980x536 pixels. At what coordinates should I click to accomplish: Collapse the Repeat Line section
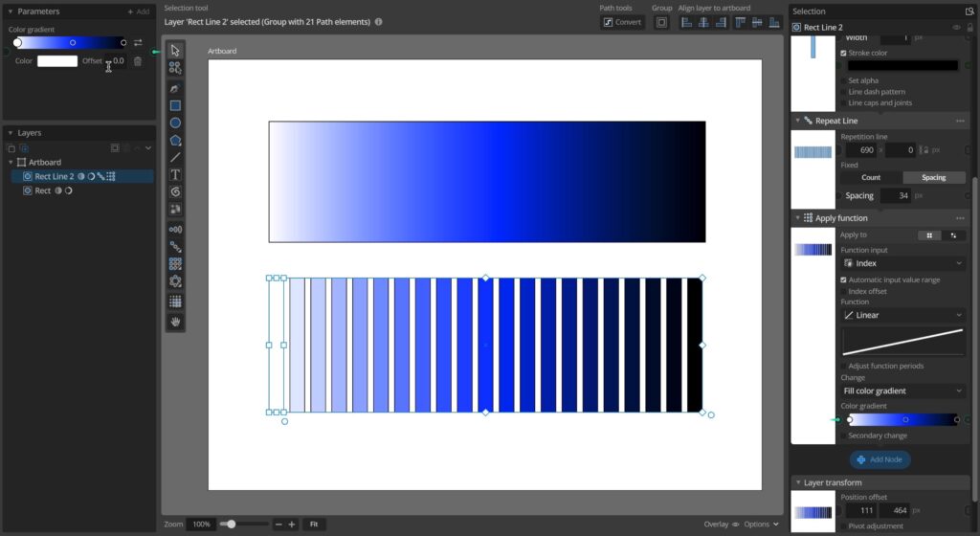coord(797,122)
